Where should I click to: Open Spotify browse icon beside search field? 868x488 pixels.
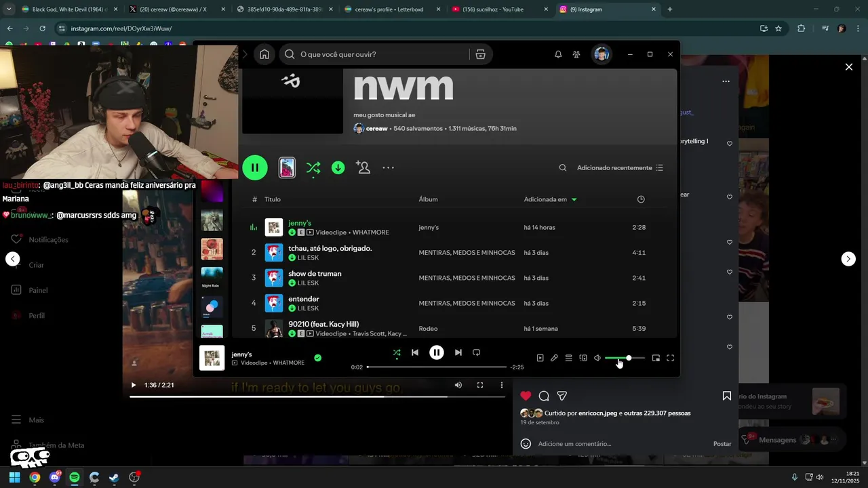(480, 54)
